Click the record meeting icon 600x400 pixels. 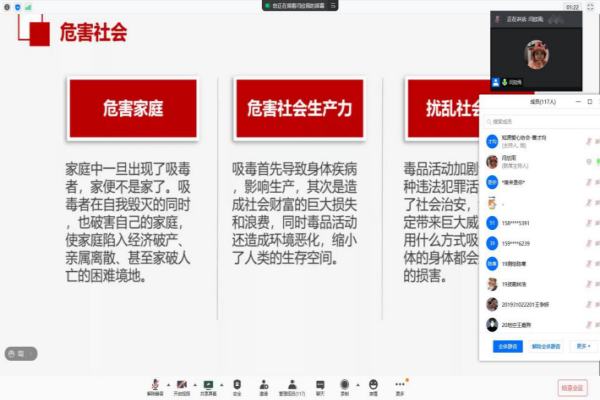click(345, 384)
